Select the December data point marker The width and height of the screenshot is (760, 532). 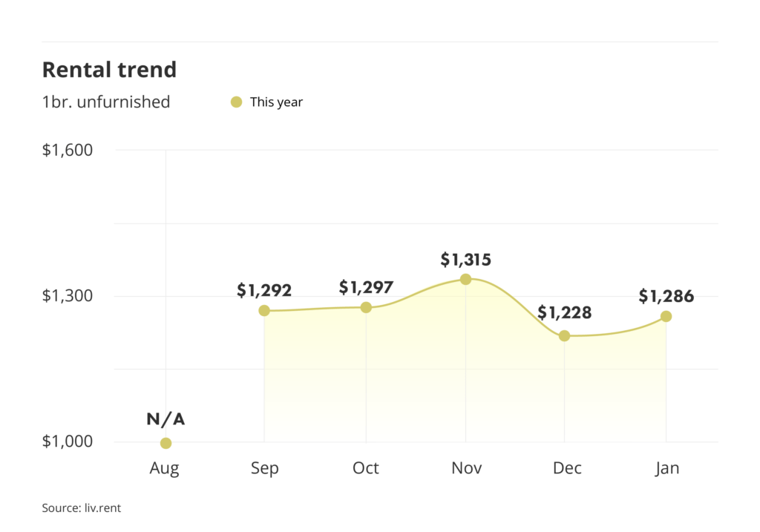(x=564, y=335)
